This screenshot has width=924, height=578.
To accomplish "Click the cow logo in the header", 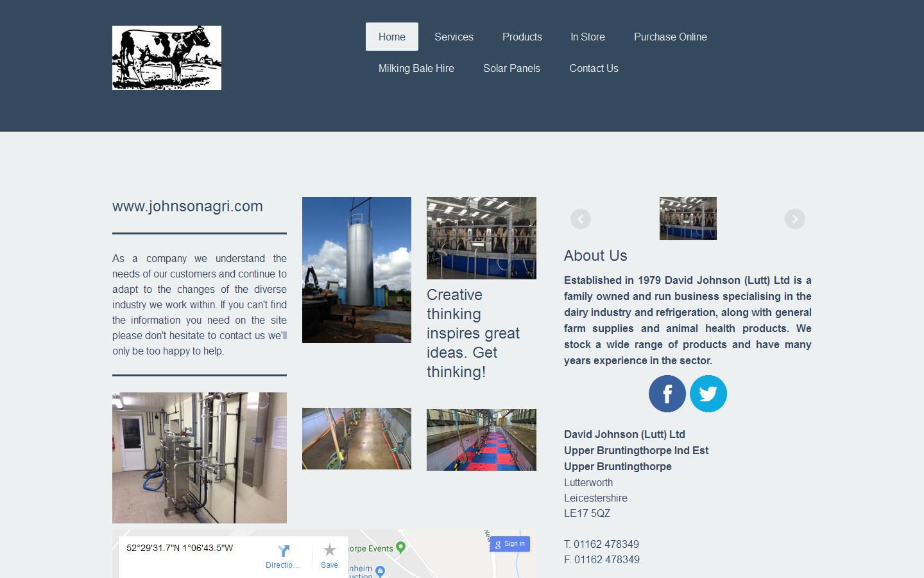I will (166, 57).
